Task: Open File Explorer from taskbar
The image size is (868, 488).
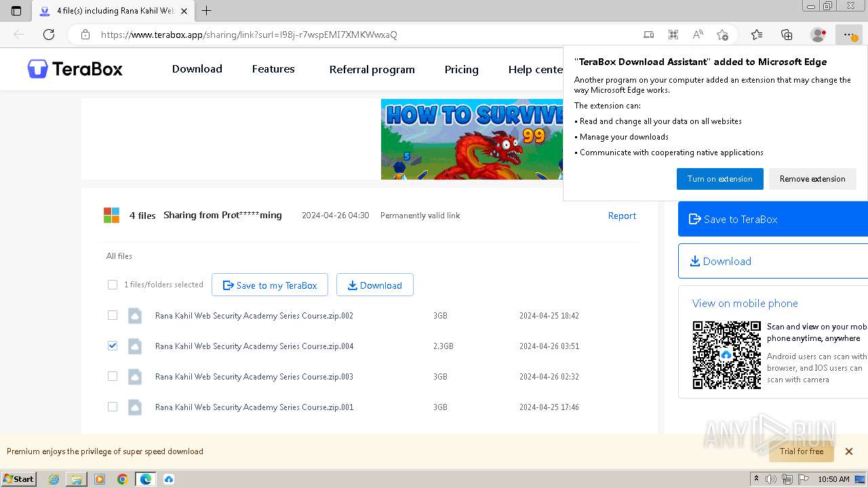Action: (x=77, y=479)
